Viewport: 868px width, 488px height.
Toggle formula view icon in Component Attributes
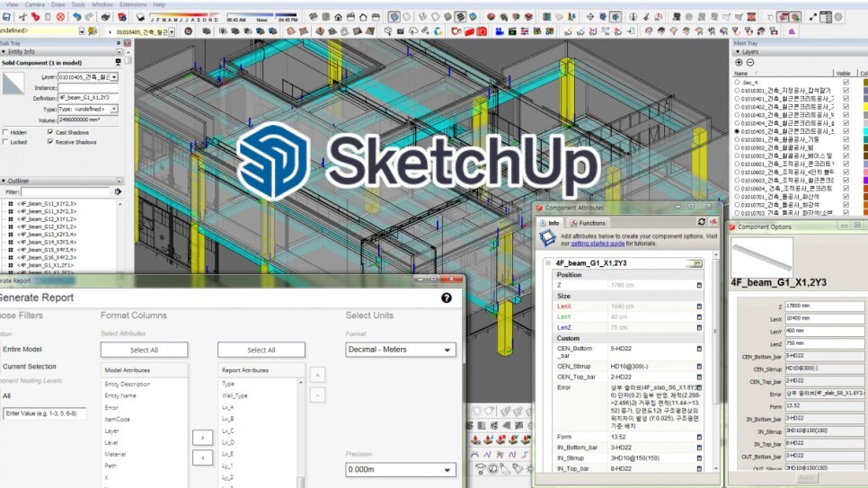point(713,222)
